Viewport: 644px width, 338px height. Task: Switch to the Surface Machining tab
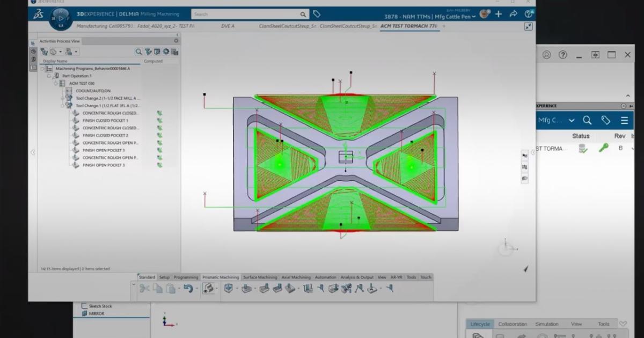click(x=260, y=277)
